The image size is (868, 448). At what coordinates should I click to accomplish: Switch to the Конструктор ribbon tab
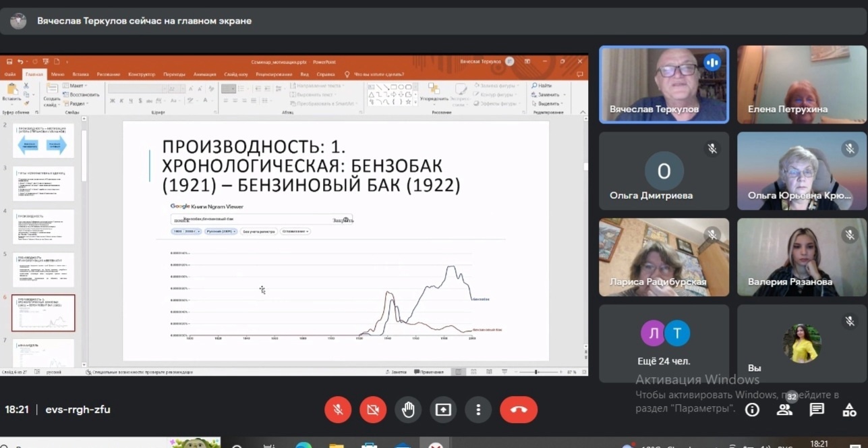point(142,74)
